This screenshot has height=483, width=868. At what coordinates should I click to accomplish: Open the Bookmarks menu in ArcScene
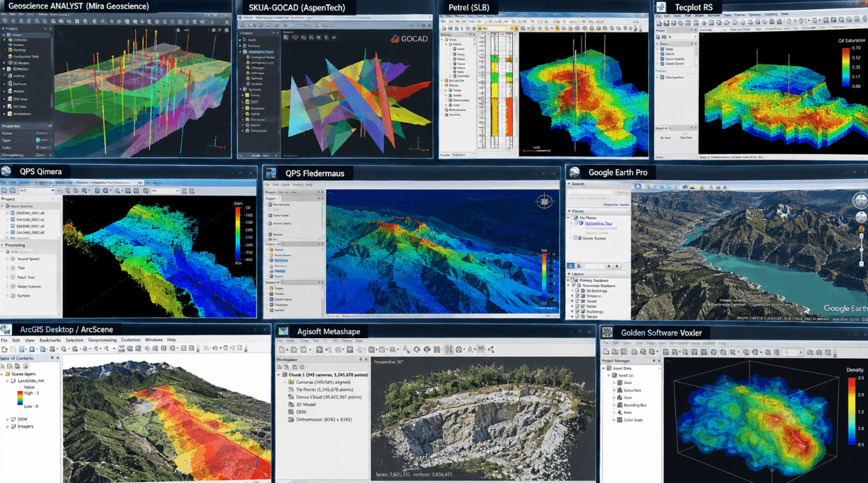(50, 340)
